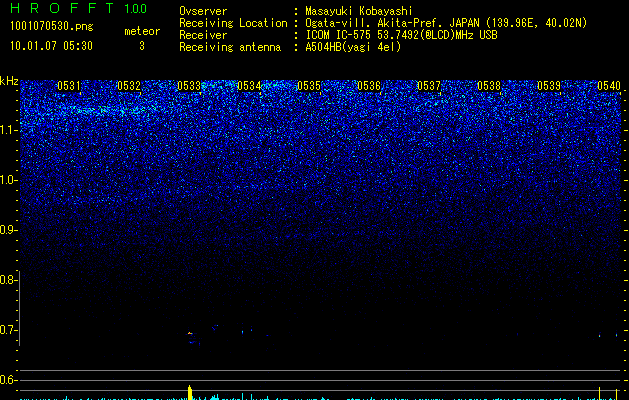Click the 0531 time marker

(69, 86)
